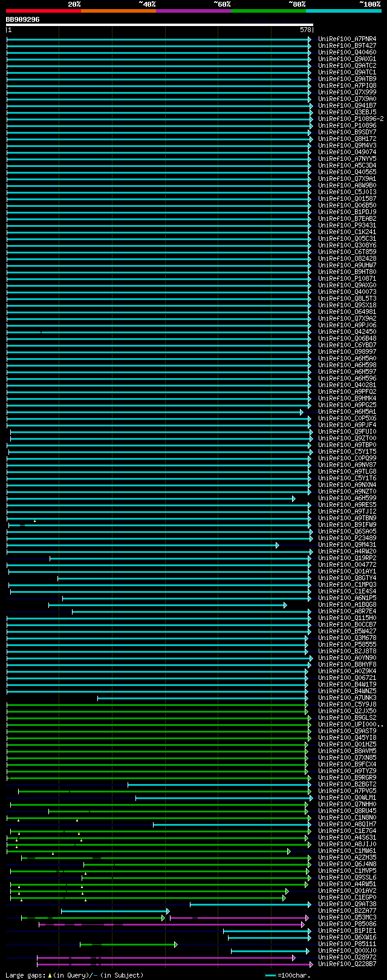Click the UniRef100_Q19RP2 label
This screenshot has height=980, width=387.
(347, 558)
